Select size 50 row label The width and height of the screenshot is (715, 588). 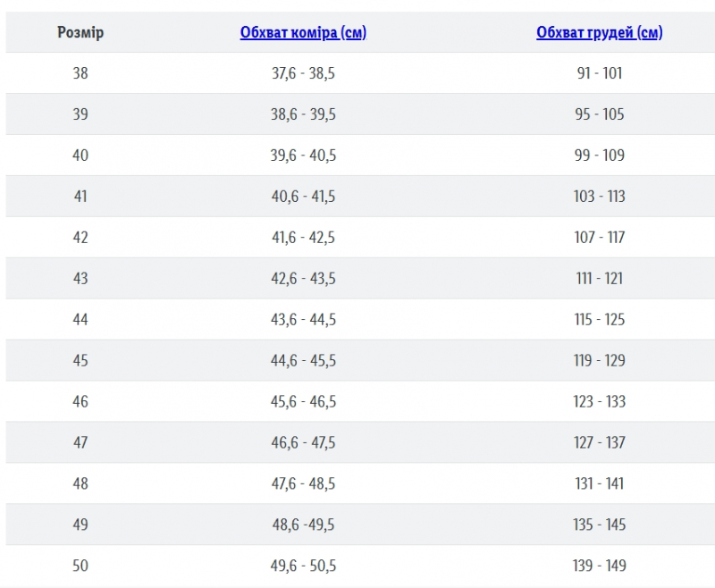tap(80, 565)
